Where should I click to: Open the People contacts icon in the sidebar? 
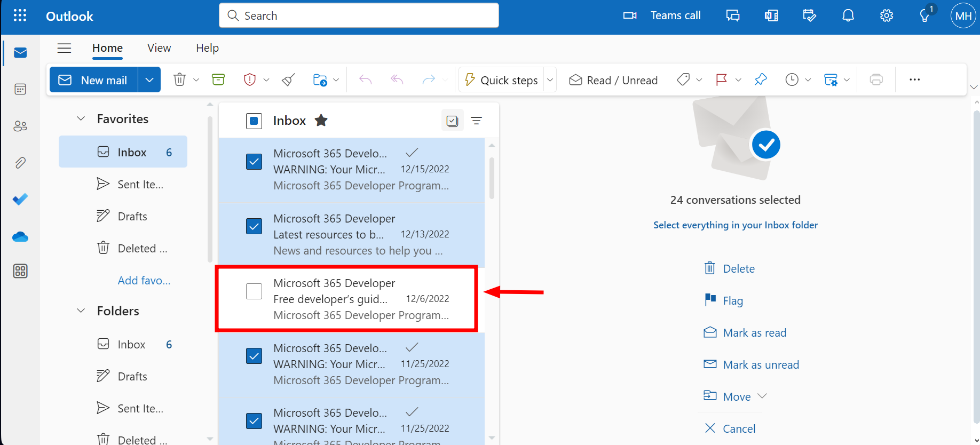coord(20,126)
